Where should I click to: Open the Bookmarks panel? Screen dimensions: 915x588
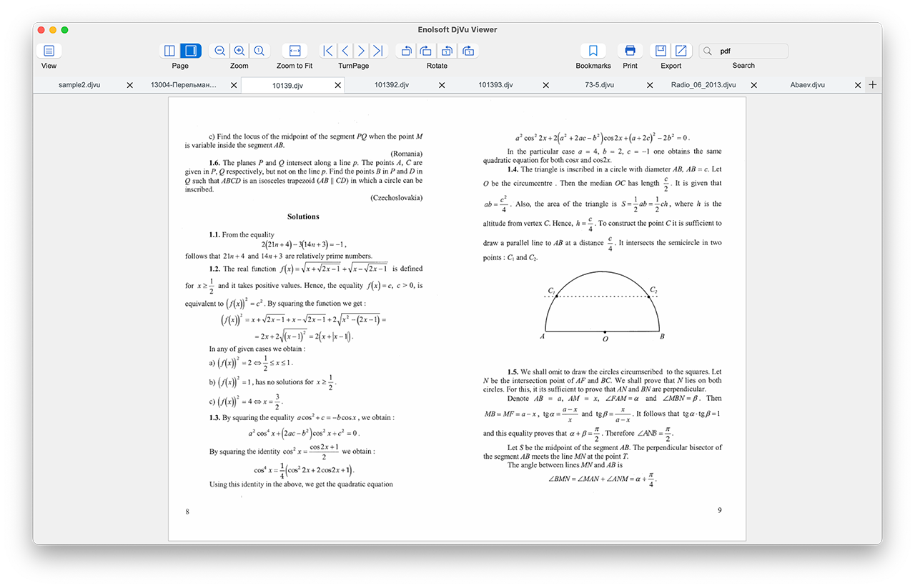click(x=593, y=51)
